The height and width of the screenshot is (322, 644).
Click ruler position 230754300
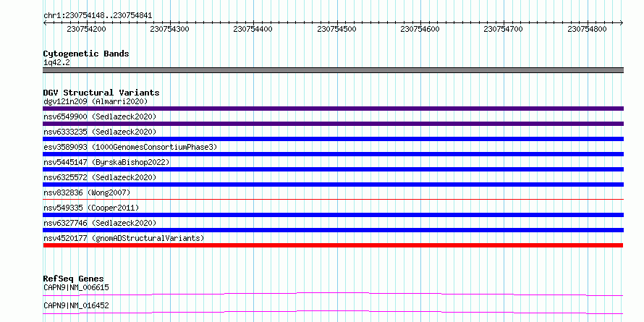169,29
